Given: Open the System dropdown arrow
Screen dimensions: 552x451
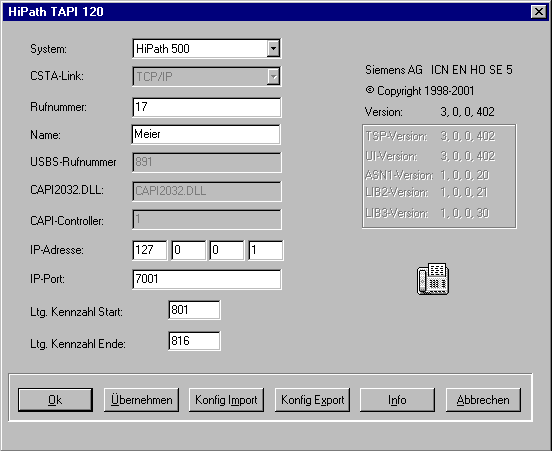Looking at the screenshot, I should tap(273, 49).
